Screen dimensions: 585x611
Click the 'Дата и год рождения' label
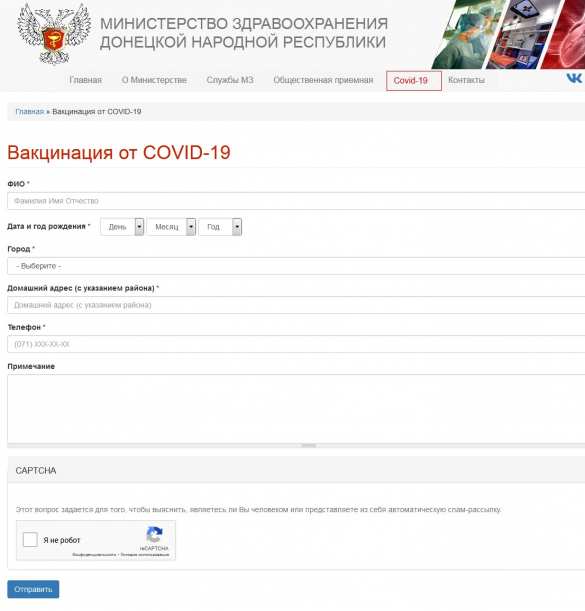(46, 226)
